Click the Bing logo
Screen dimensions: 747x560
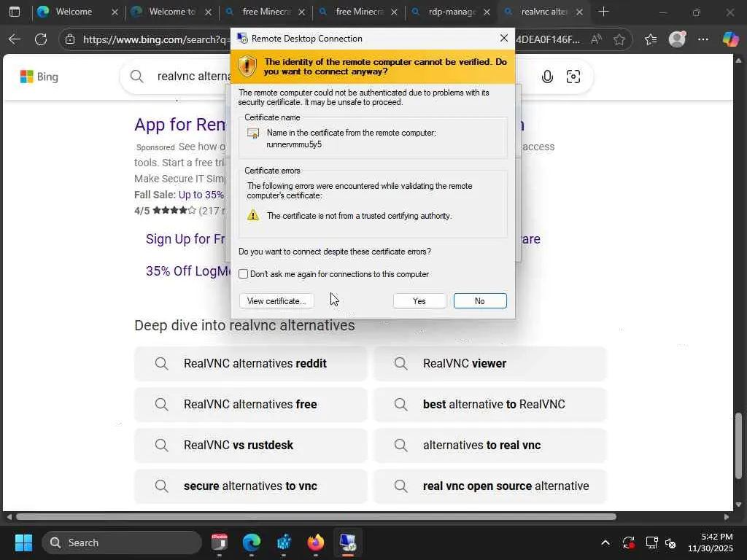click(x=39, y=77)
